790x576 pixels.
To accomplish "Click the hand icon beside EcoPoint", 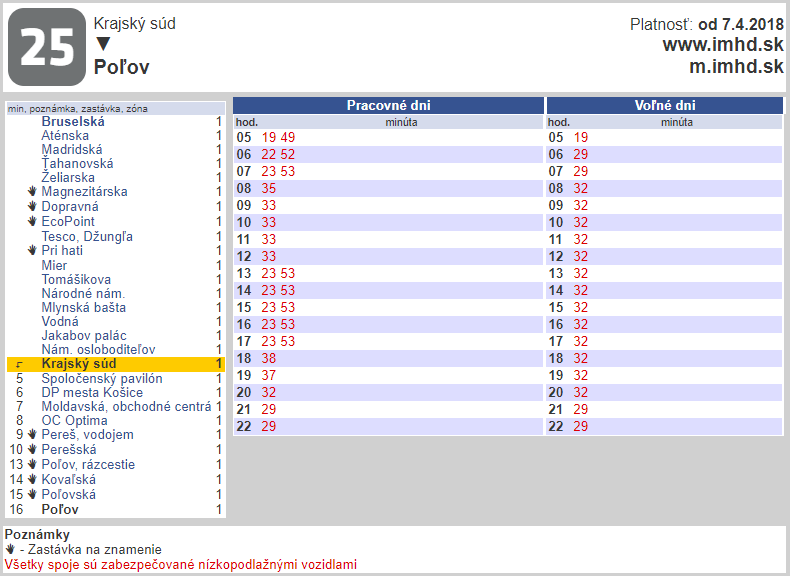I will pyautogui.click(x=32, y=222).
